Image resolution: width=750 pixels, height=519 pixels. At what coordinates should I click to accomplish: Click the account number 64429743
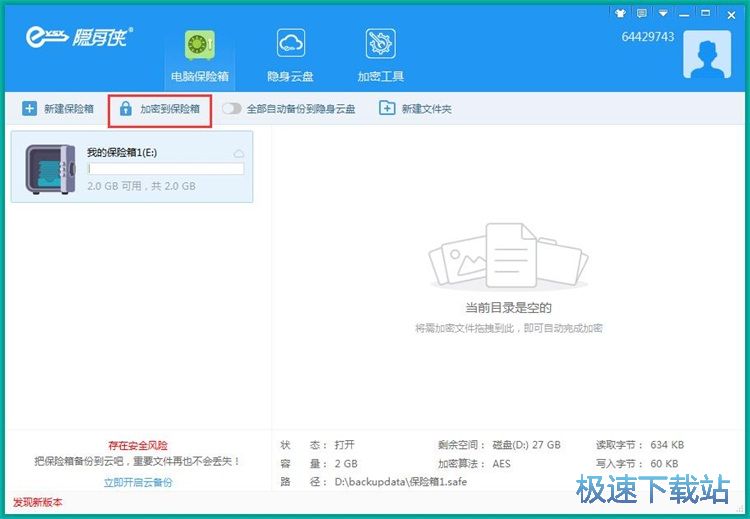648,37
